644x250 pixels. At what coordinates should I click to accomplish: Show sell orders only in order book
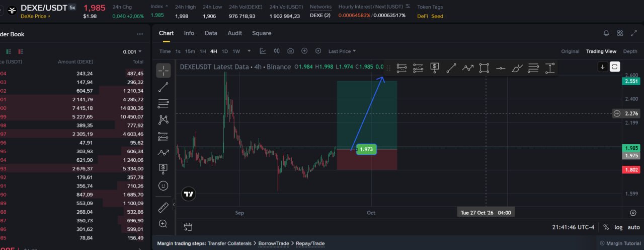21,51
